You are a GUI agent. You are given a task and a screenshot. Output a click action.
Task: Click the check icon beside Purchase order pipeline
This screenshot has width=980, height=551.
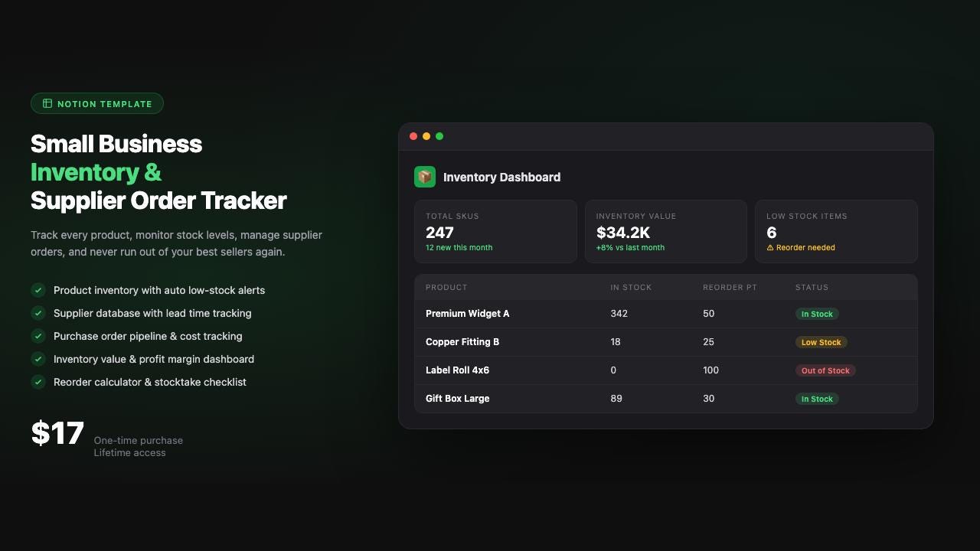[38, 336]
